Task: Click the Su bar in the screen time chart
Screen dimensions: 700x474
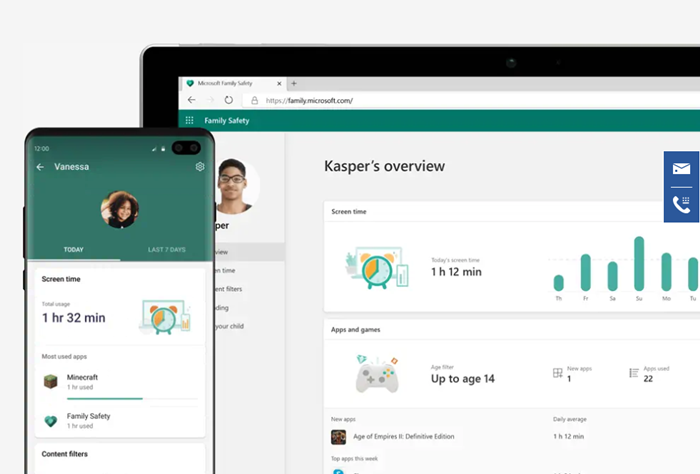Action: 639,263
